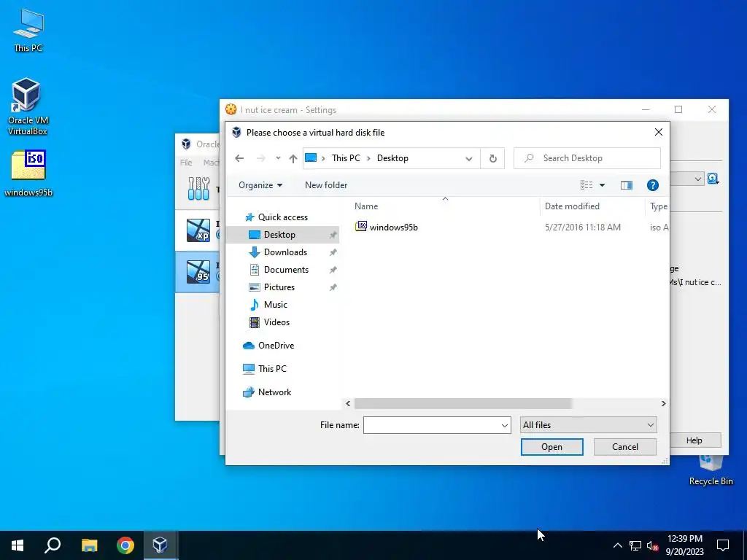Viewport: 747px width, 560px height.
Task: Sort by Date modified column
Action: tap(572, 206)
